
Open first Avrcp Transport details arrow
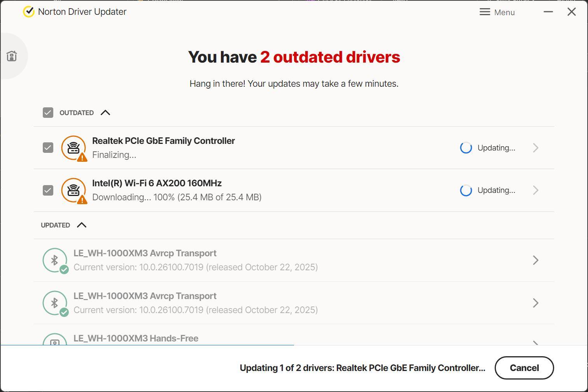click(535, 260)
